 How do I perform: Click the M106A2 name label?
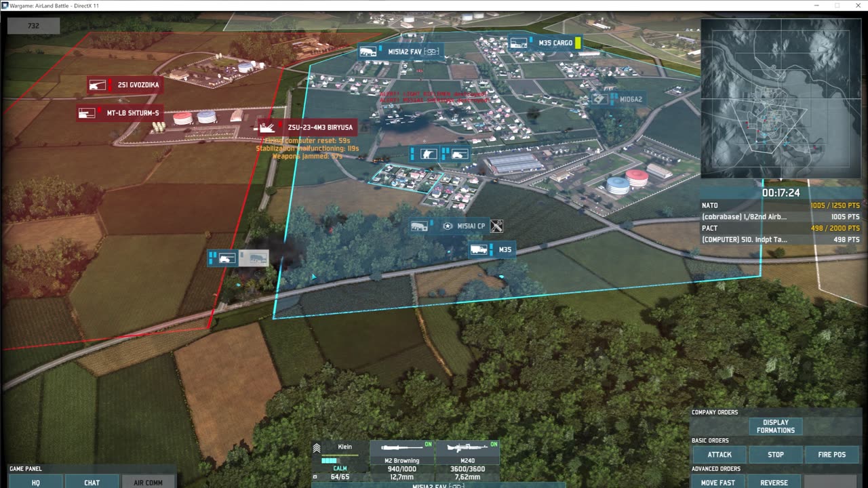[631, 99]
